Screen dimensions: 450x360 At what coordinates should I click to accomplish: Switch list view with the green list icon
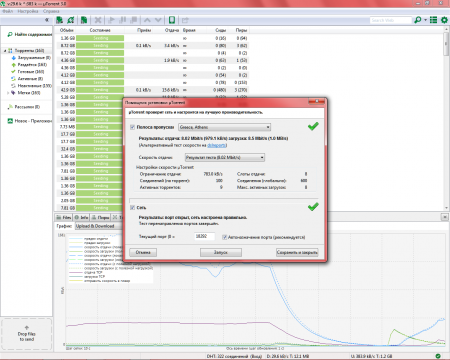[433, 20]
